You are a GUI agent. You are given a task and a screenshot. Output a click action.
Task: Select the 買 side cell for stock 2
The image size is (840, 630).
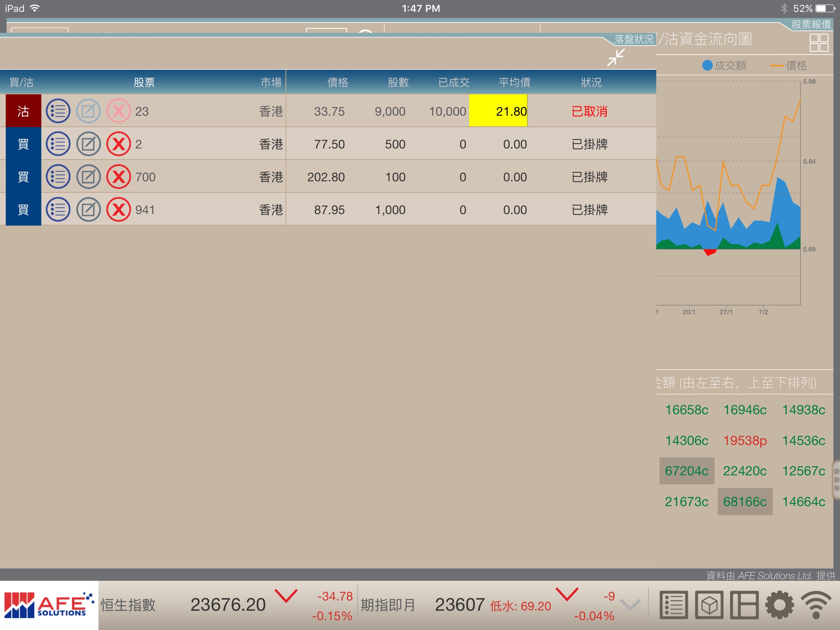23,144
